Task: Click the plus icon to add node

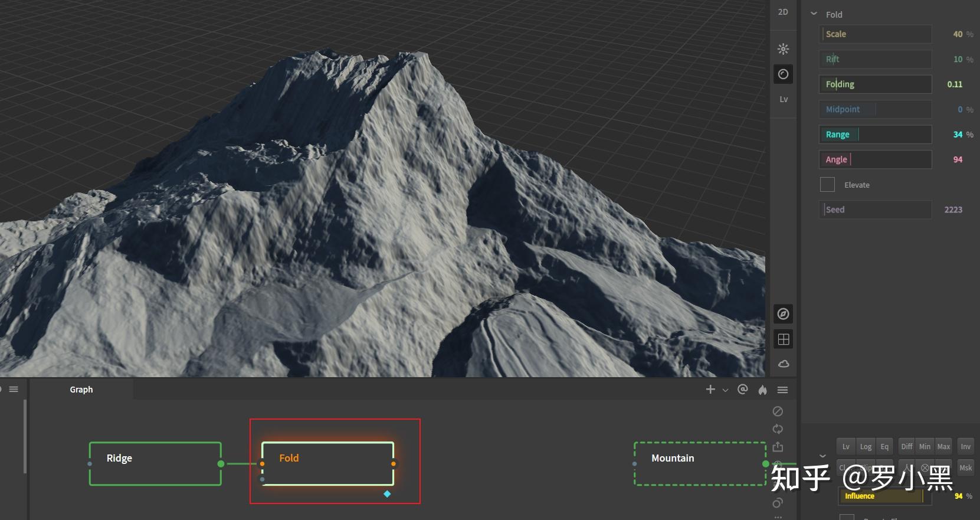Action: (x=710, y=390)
